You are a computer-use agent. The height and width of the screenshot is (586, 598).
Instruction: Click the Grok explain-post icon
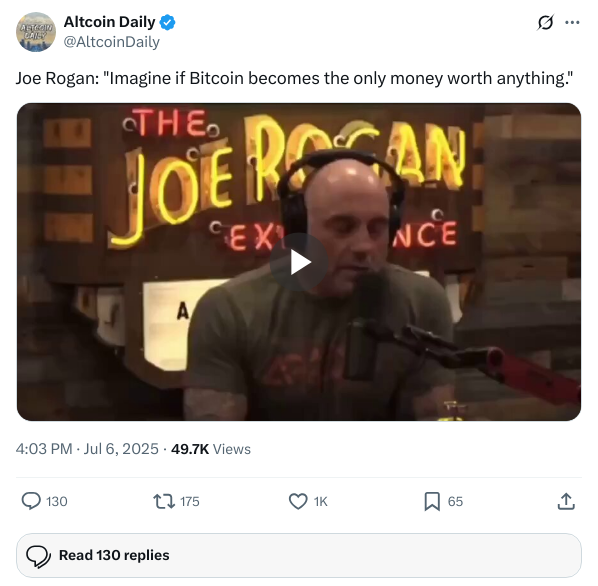(545, 22)
